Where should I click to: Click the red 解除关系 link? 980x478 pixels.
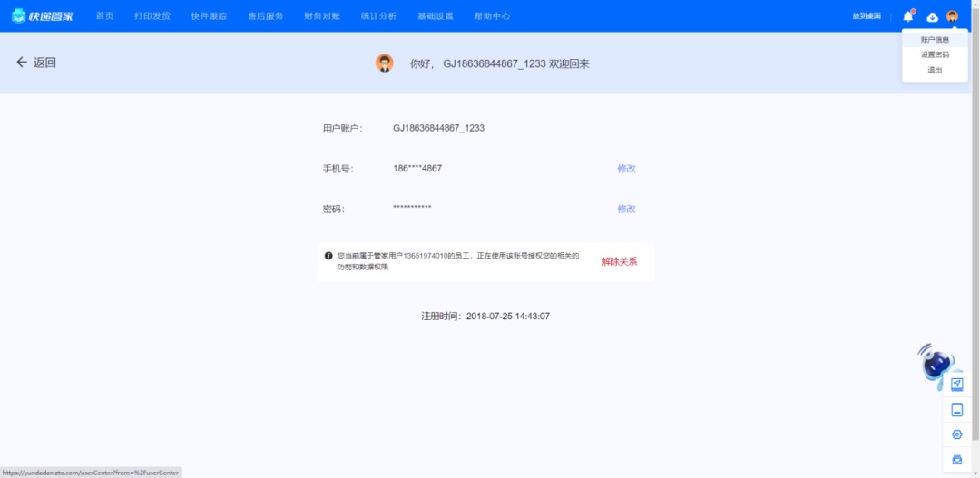pyautogui.click(x=619, y=261)
